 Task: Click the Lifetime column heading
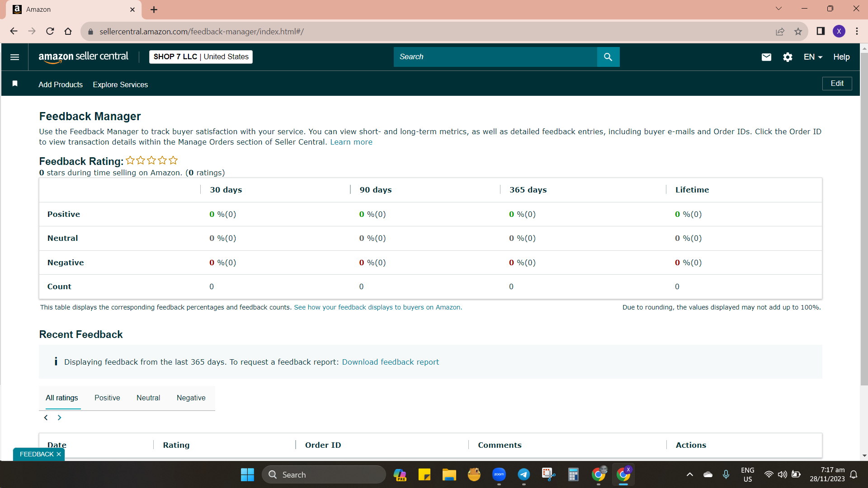pyautogui.click(x=692, y=190)
